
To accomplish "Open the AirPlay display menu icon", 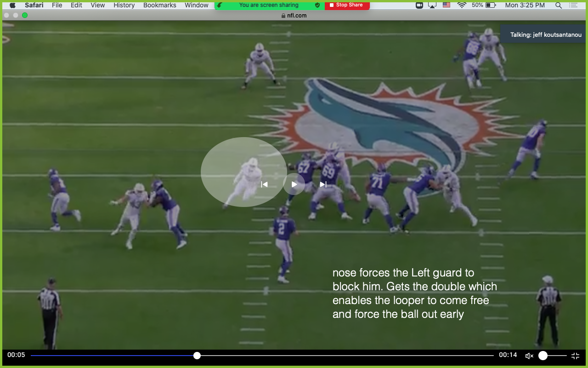I will (x=432, y=5).
